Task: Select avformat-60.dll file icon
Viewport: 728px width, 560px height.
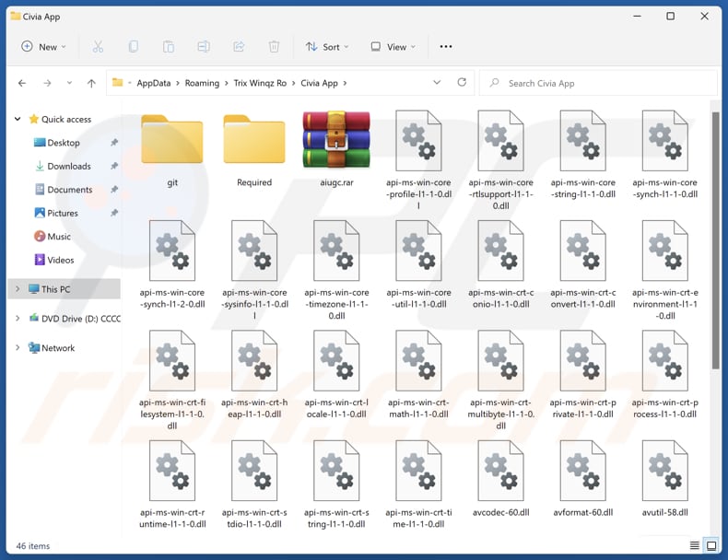Action: click(582, 471)
